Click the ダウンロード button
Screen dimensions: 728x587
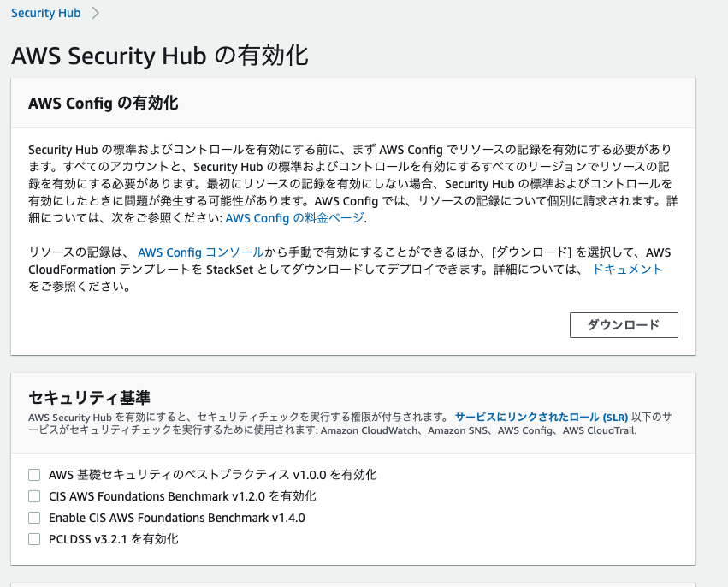pos(624,325)
